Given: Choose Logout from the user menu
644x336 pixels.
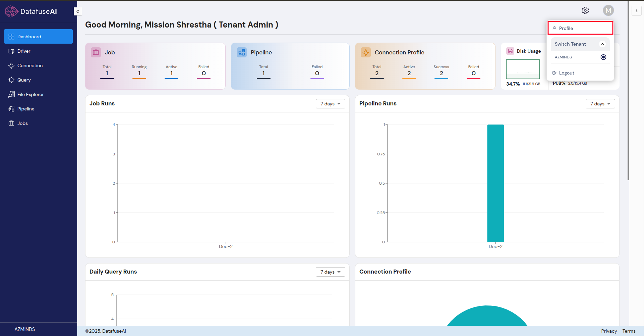Looking at the screenshot, I should tap(566, 73).
